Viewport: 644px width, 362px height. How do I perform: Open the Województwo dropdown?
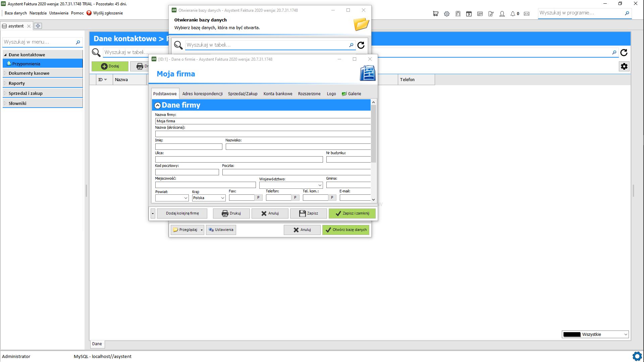click(291, 185)
